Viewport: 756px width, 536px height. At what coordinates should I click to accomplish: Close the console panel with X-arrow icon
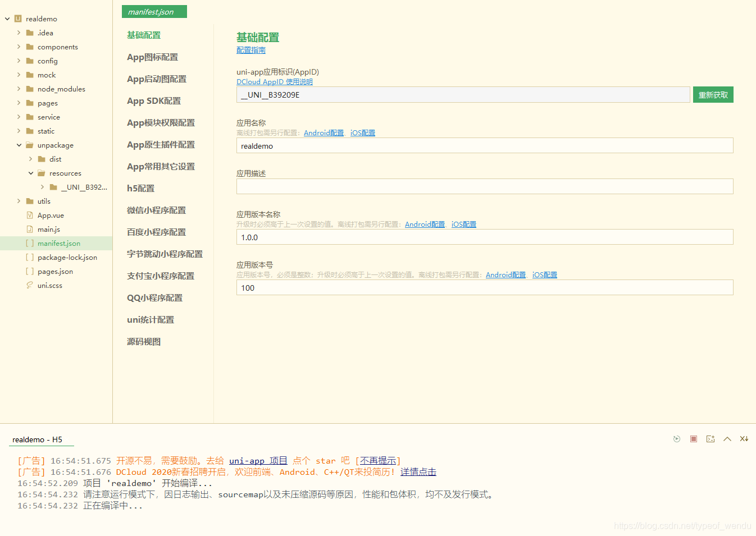point(744,439)
